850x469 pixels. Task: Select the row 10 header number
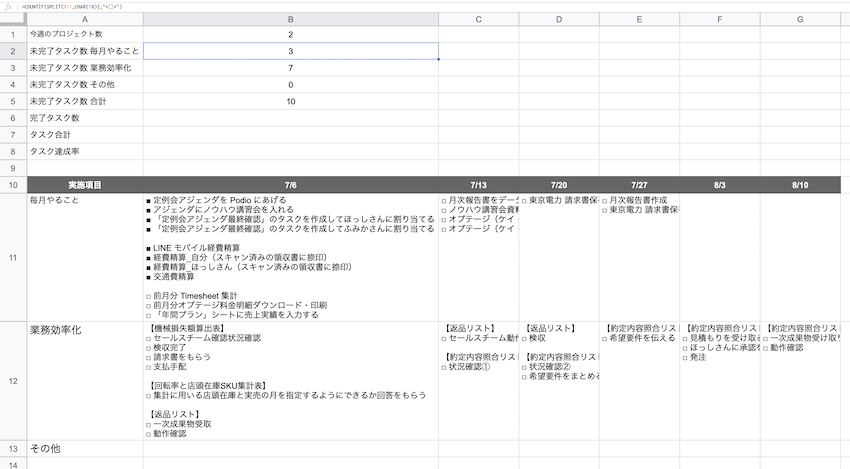click(13, 185)
